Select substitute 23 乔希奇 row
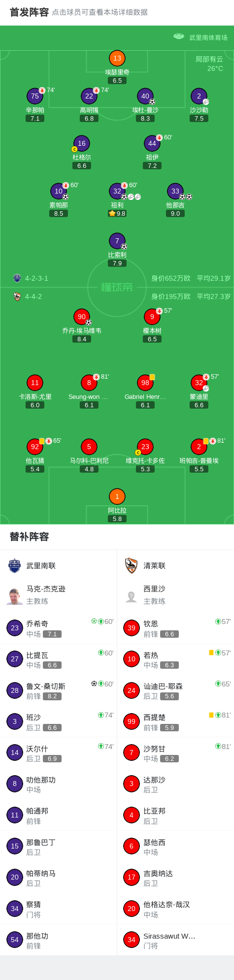The image size is (234, 980). click(59, 628)
